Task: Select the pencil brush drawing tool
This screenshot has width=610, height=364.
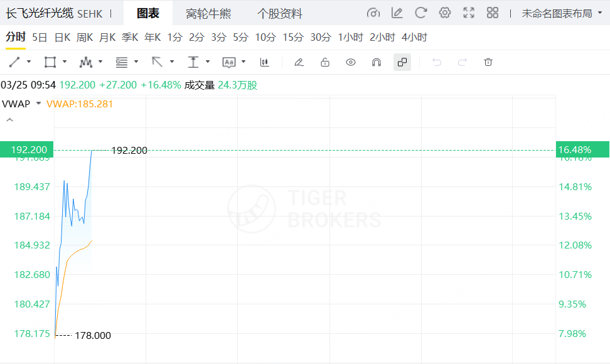Action: point(299,62)
